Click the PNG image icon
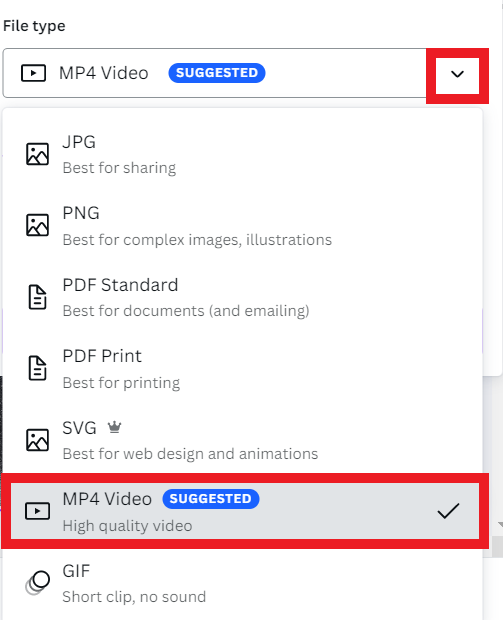503x620 pixels. (38, 225)
